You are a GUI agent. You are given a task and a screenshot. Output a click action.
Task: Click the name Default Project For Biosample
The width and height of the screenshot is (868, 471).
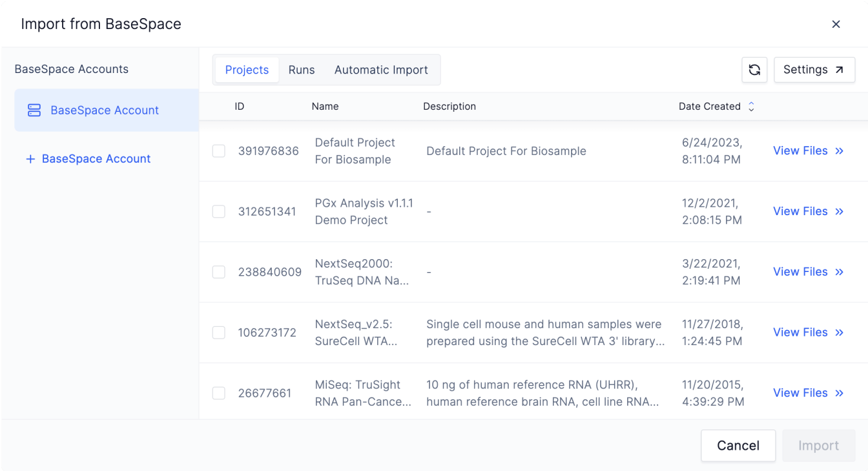click(x=355, y=151)
